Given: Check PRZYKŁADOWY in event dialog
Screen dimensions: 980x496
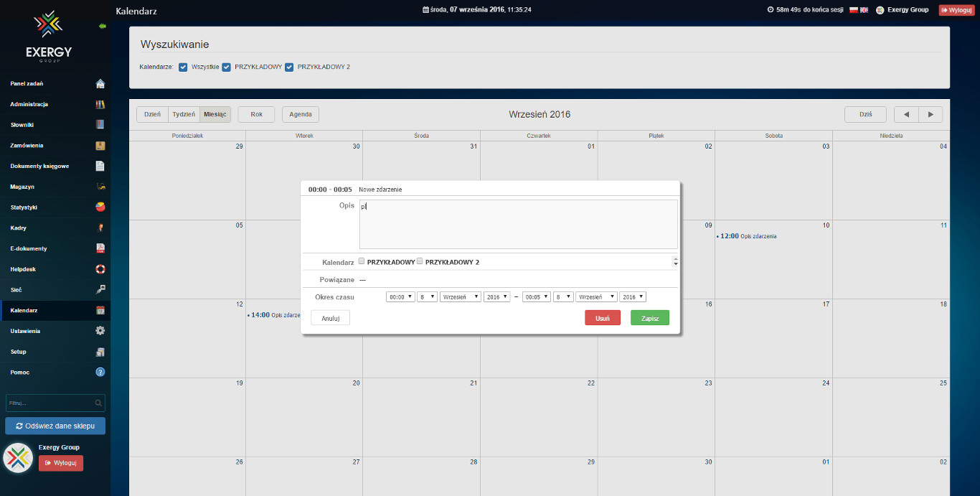Looking at the screenshot, I should click(x=362, y=261).
